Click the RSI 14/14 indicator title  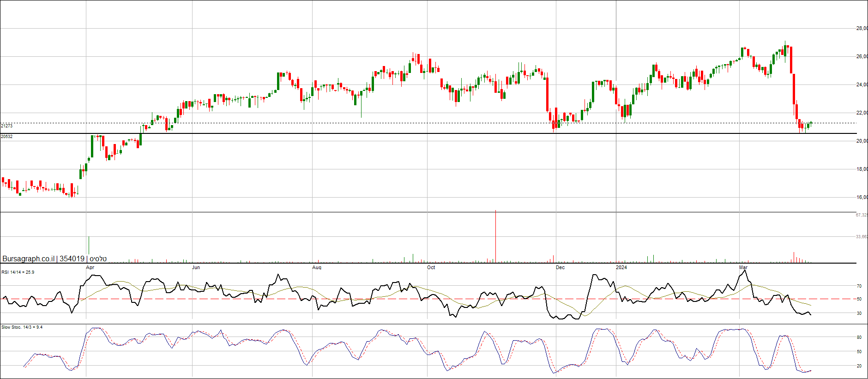[x=18, y=272]
